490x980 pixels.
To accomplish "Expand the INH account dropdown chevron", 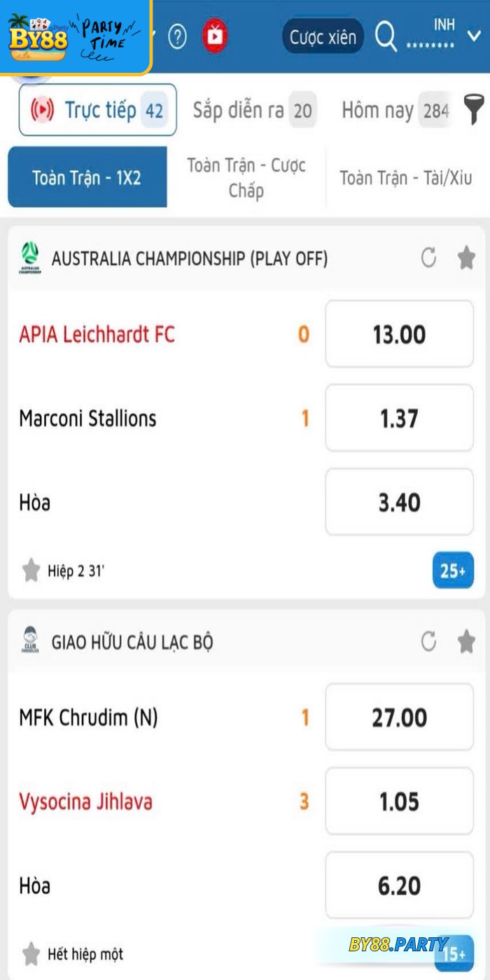I will (x=474, y=35).
